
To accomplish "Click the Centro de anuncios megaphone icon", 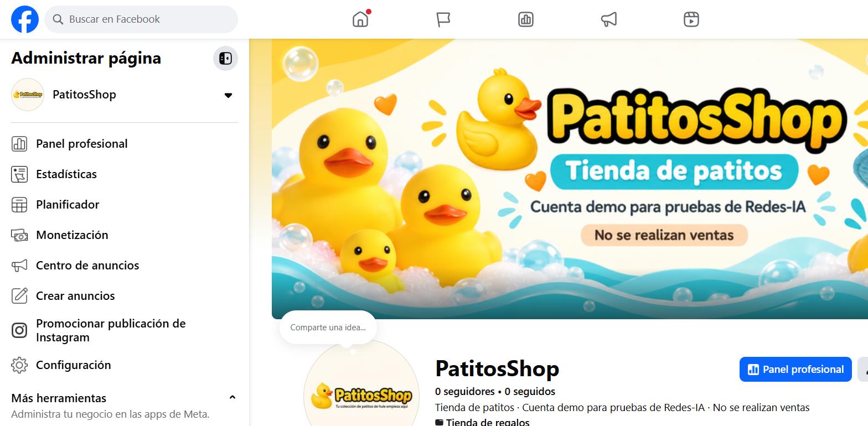I will 19,266.
